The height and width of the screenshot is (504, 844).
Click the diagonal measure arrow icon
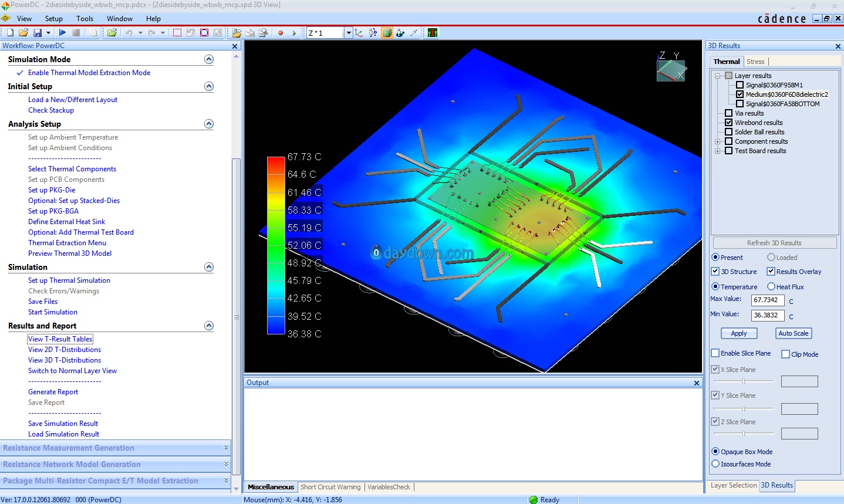pos(414,33)
